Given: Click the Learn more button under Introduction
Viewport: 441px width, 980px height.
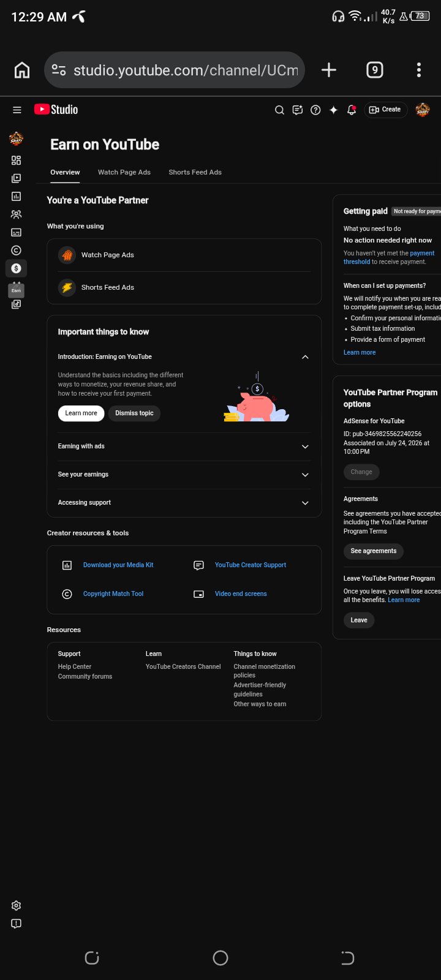Looking at the screenshot, I should [81, 413].
